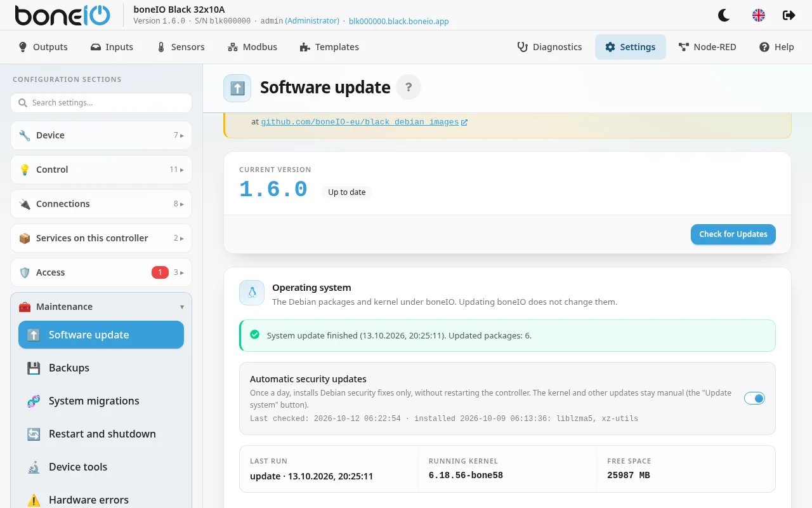Expand the Connections section

tap(101, 204)
